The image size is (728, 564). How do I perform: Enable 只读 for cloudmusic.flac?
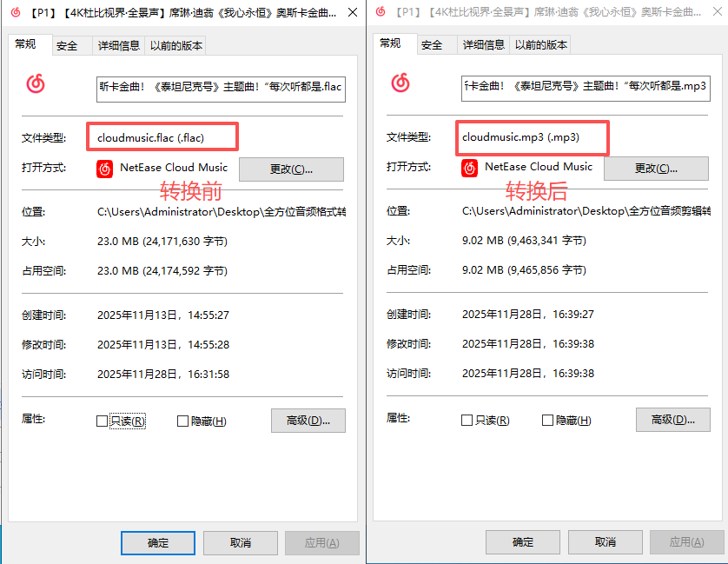[103, 420]
